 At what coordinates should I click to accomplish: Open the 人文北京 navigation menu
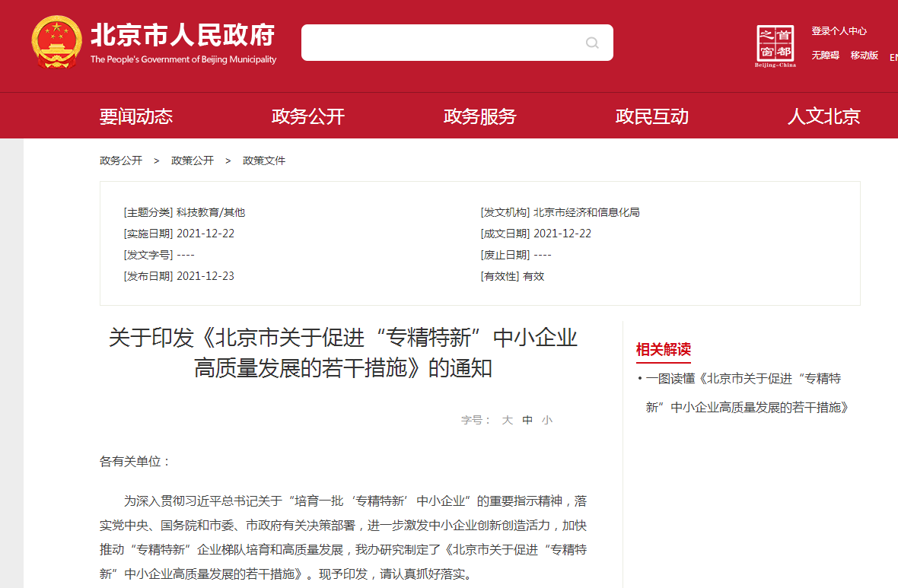[x=823, y=116]
